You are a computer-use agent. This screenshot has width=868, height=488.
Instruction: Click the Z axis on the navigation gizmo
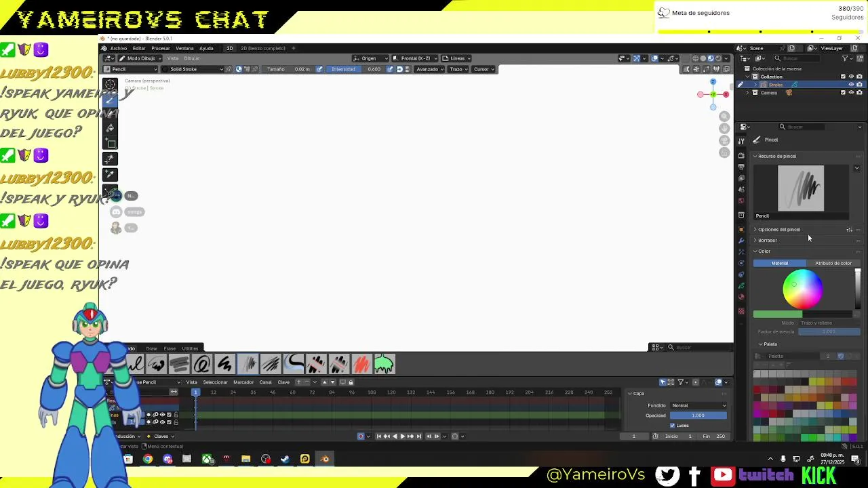pos(713,82)
